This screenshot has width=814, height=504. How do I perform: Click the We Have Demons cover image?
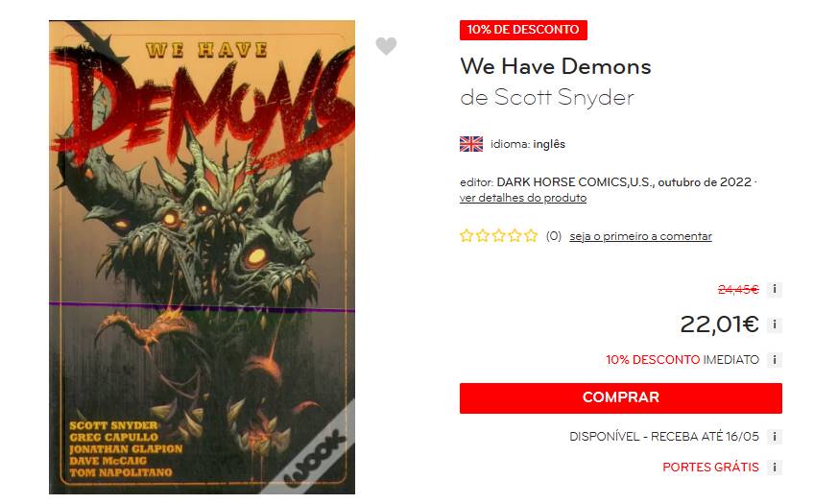[202, 257]
